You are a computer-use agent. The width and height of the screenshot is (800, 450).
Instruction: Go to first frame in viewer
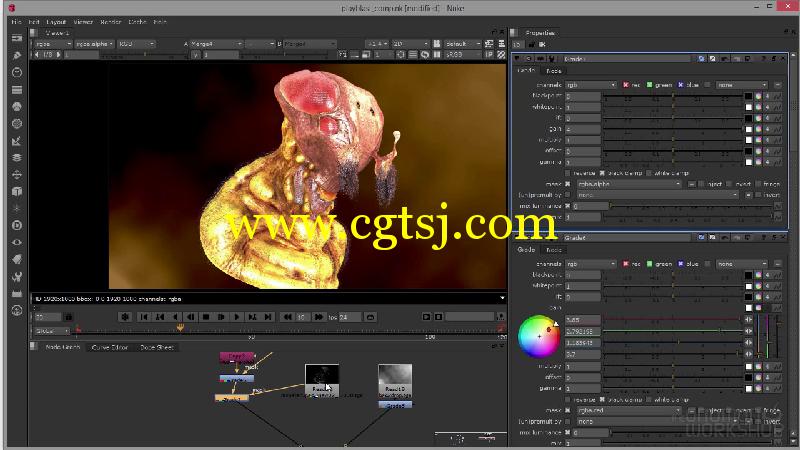(144, 317)
